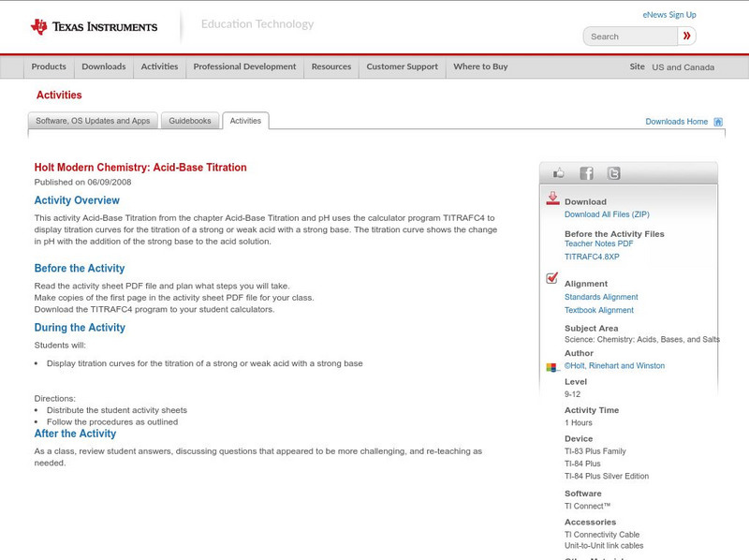Click the Holt Modern Chemistry title
This screenshot has height=560, width=749.
[140, 168]
